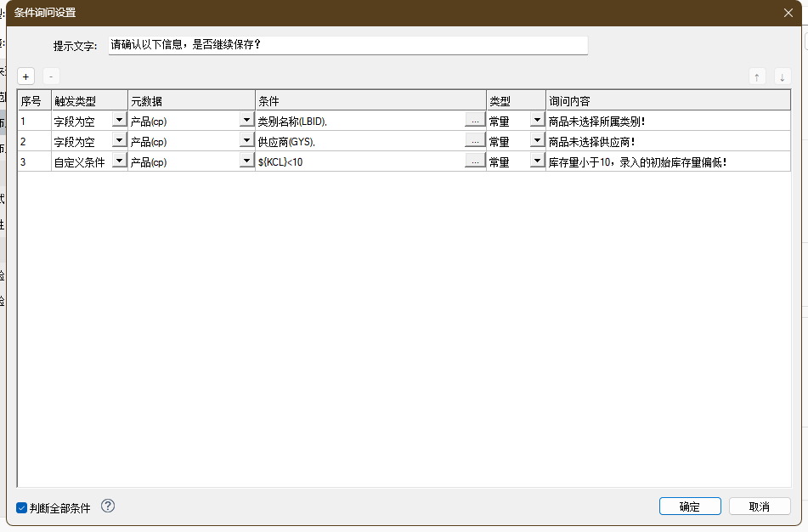Expand 元数据 dropdown in row 2
This screenshot has height=532, width=808.
click(x=246, y=141)
